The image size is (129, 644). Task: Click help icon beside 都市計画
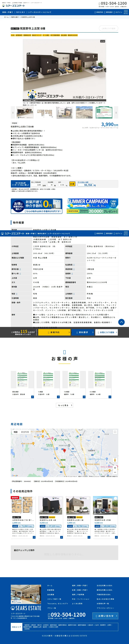point(20,269)
